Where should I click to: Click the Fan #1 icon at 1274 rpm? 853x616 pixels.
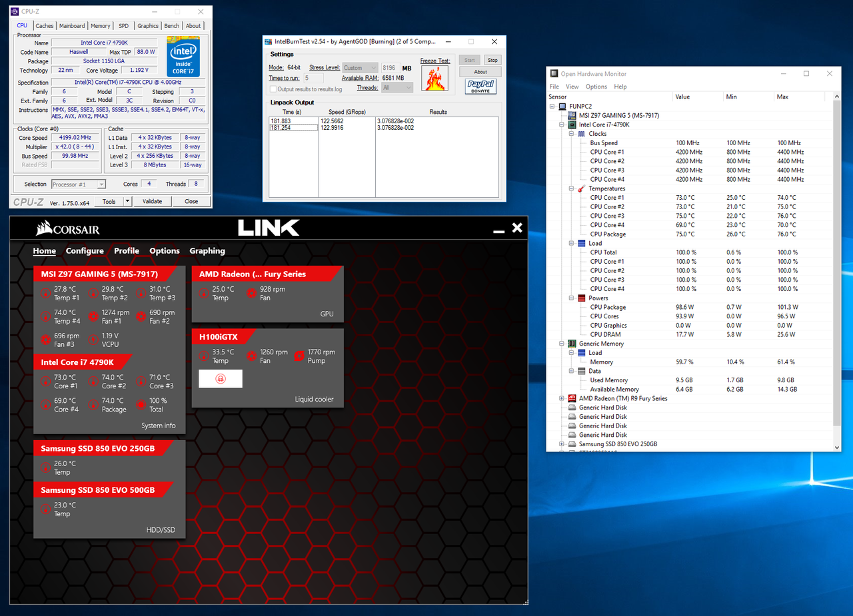pyautogui.click(x=93, y=316)
